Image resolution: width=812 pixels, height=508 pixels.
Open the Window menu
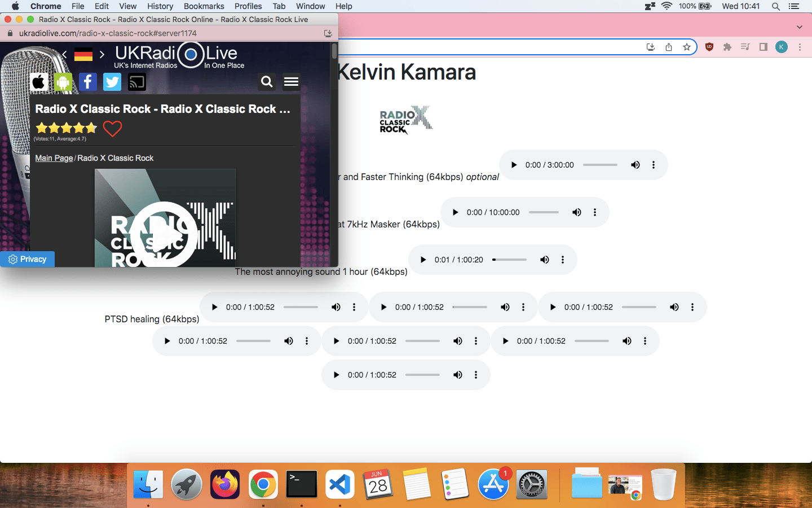pyautogui.click(x=311, y=6)
